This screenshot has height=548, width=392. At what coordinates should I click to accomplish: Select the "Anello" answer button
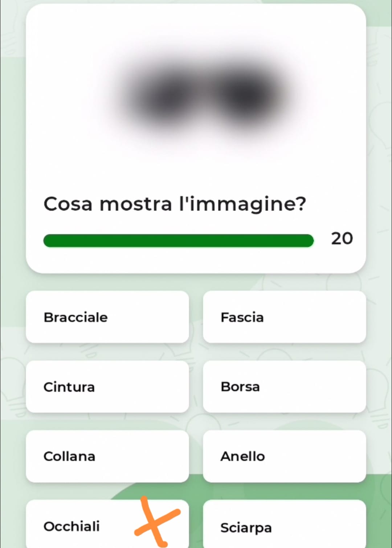tap(284, 456)
